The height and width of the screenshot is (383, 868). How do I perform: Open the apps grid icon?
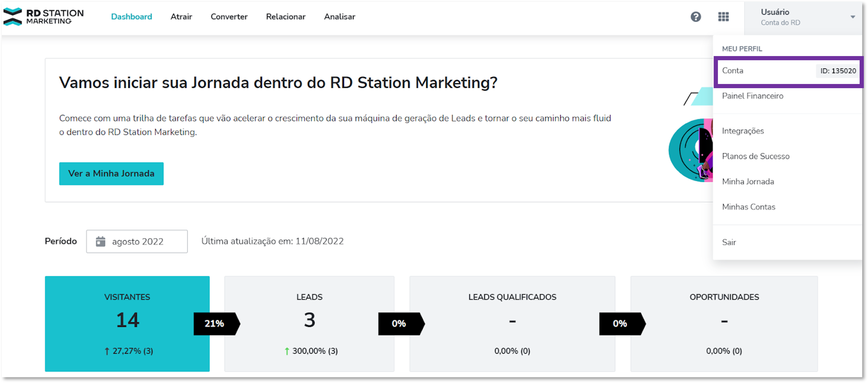tap(723, 17)
